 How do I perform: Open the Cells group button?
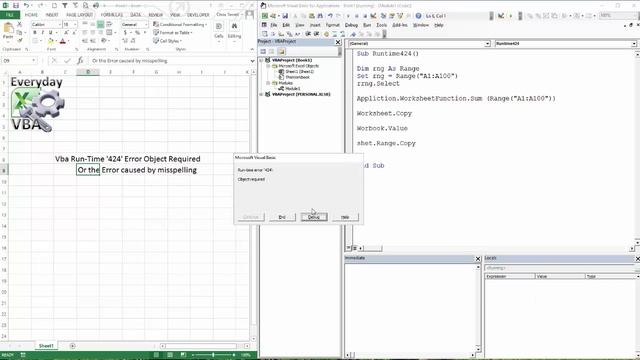219,31
